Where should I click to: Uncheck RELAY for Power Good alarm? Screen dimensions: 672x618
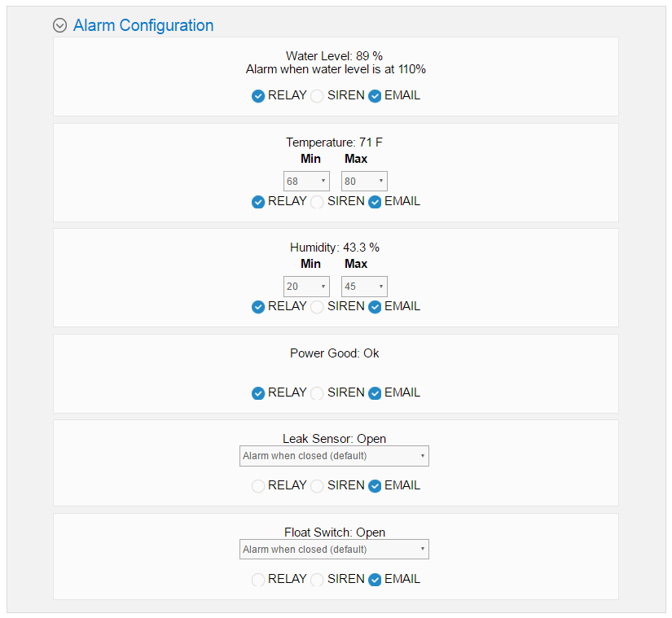click(x=258, y=393)
